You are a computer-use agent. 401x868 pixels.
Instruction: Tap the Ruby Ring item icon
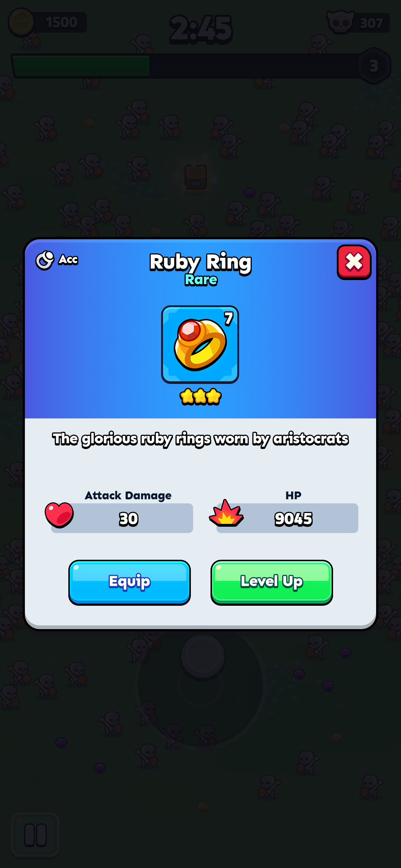click(x=200, y=345)
